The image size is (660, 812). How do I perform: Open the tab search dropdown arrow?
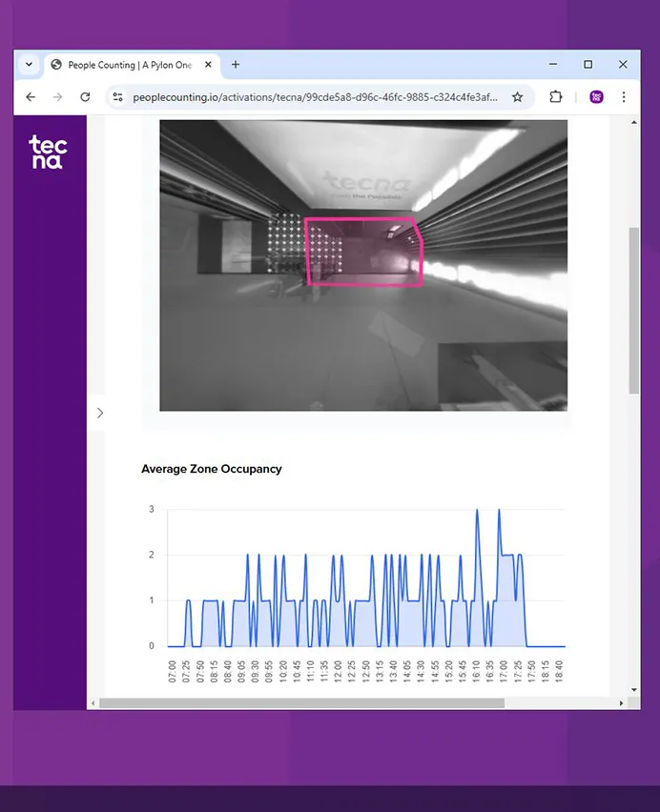pos(29,65)
